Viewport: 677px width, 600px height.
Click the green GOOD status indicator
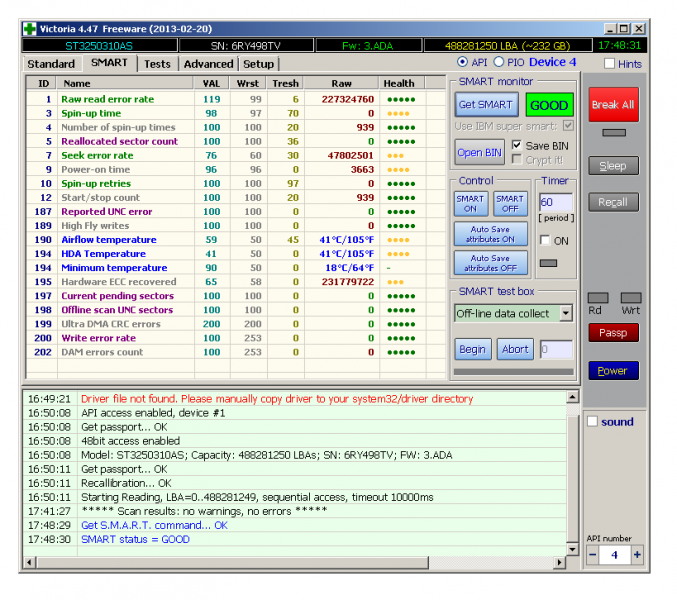pyautogui.click(x=549, y=105)
